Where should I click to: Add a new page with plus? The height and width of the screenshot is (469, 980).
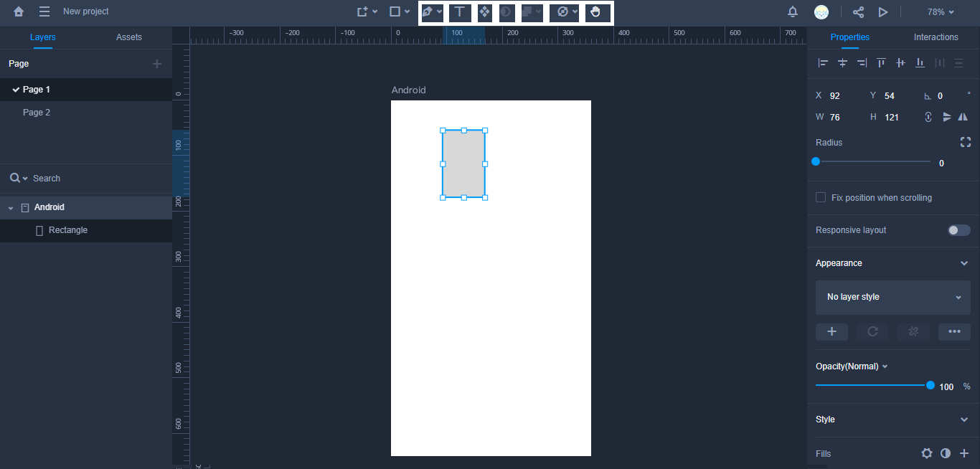[x=157, y=64]
